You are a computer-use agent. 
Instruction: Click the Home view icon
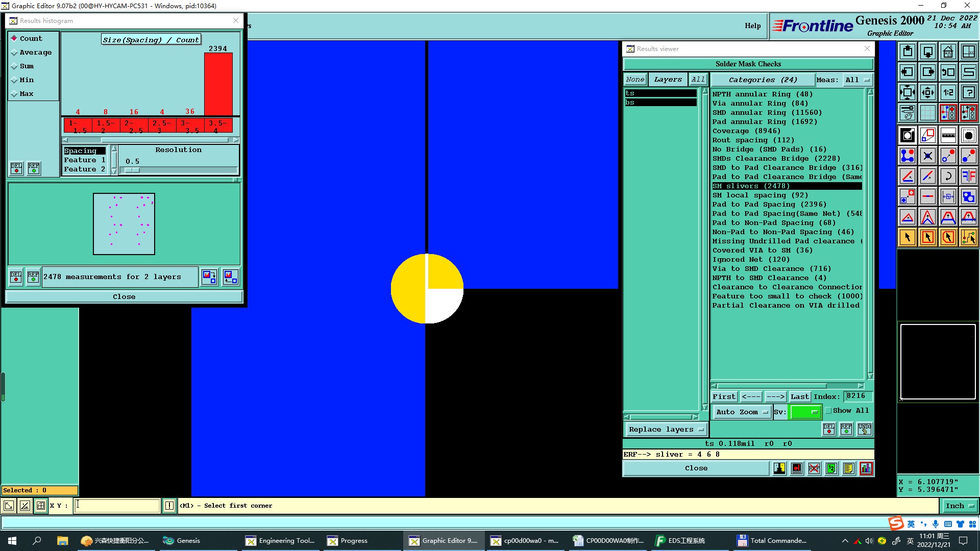948,52
